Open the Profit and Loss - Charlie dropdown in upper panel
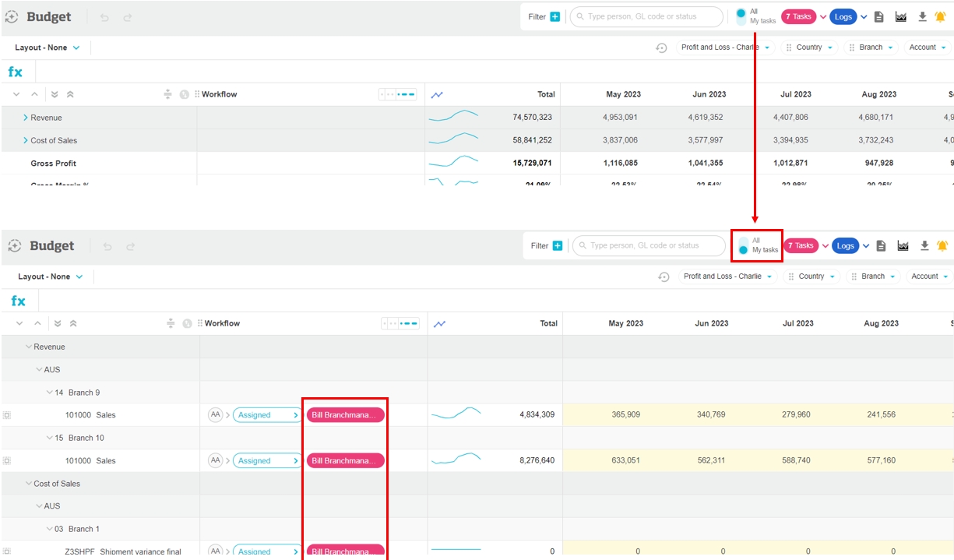Screen dimensions: 954x560 tap(725, 48)
